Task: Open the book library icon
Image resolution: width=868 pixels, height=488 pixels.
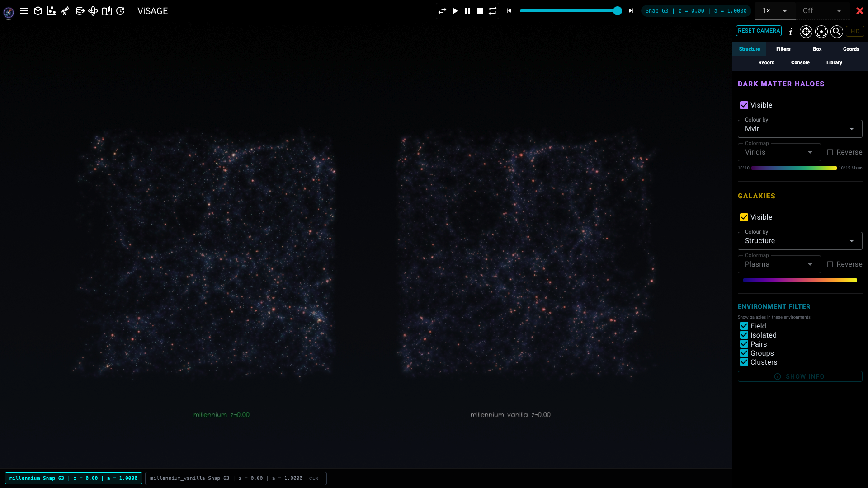Action: pos(107,11)
